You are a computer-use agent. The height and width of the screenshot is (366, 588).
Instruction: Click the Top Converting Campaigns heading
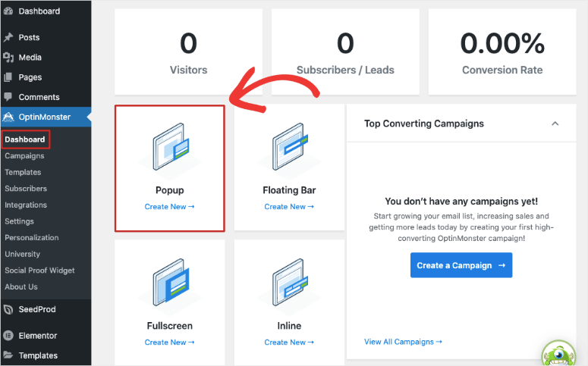424,124
